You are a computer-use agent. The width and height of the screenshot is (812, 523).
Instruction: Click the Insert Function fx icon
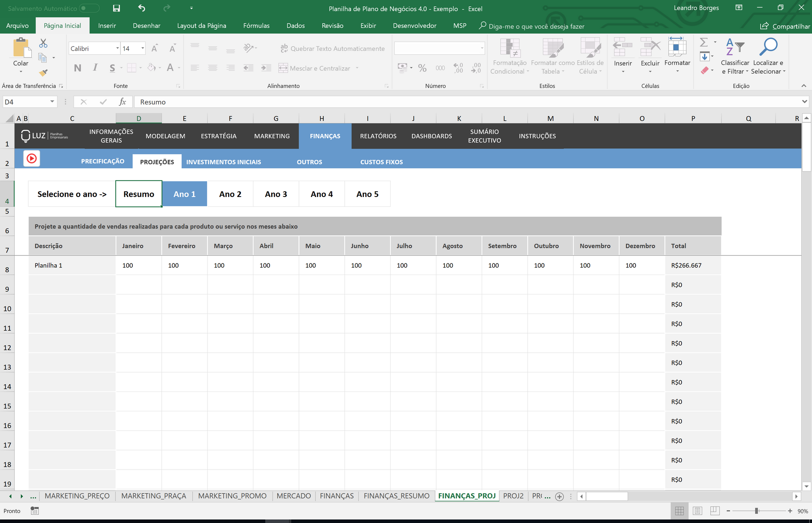tap(123, 102)
